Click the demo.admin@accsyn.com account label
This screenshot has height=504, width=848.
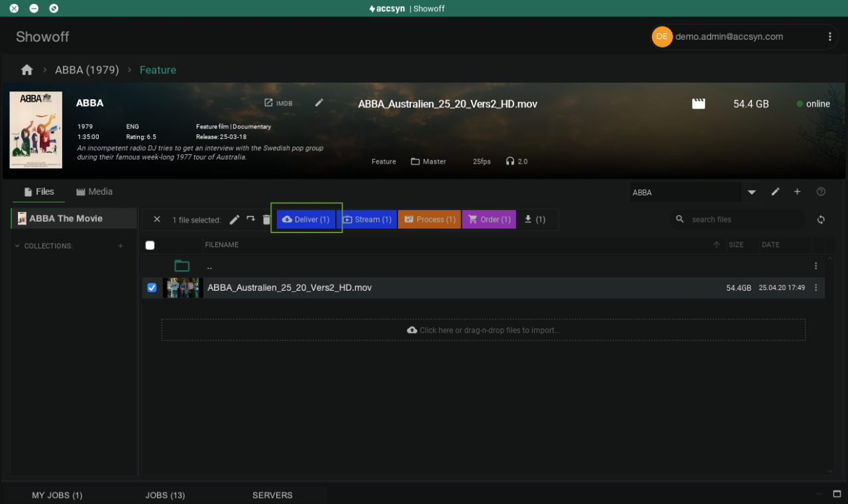click(x=729, y=37)
